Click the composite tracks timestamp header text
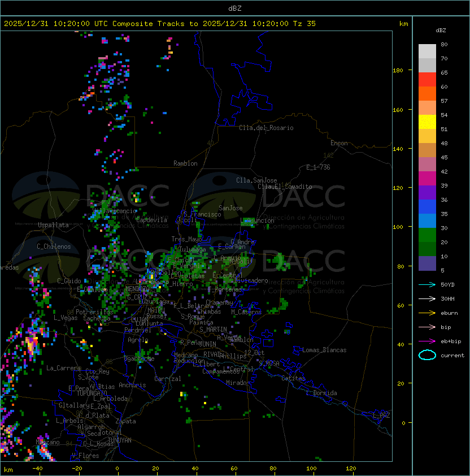The height and width of the screenshot is (476, 470). click(160, 24)
